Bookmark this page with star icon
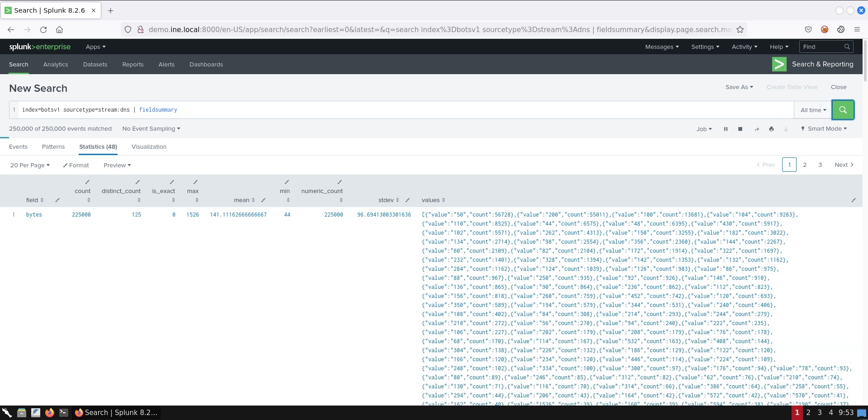Image resolution: width=868 pixels, height=420 pixels. (x=740, y=29)
